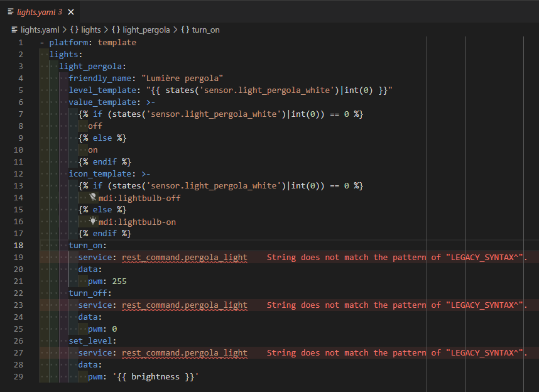Click the 'pwm: 0' value on line 25

pyautogui.click(x=102, y=329)
